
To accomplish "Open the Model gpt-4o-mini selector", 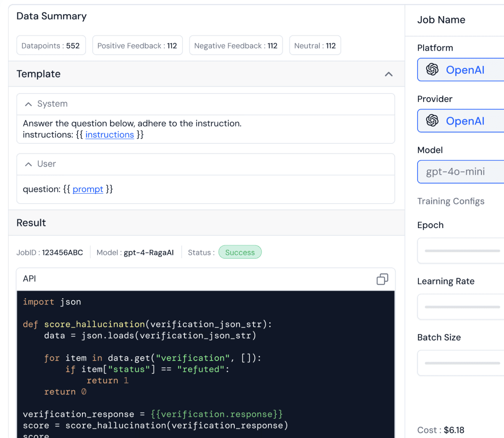I will (x=461, y=172).
